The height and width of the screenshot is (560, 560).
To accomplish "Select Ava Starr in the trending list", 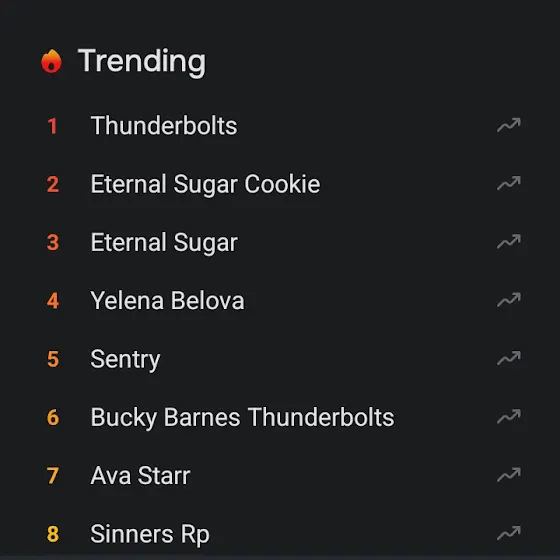I will (140, 476).
